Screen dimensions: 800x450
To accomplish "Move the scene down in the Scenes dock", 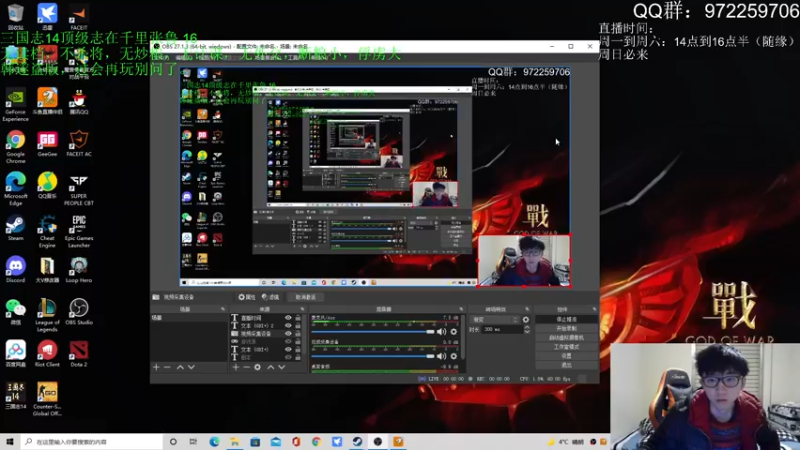I will (191, 367).
